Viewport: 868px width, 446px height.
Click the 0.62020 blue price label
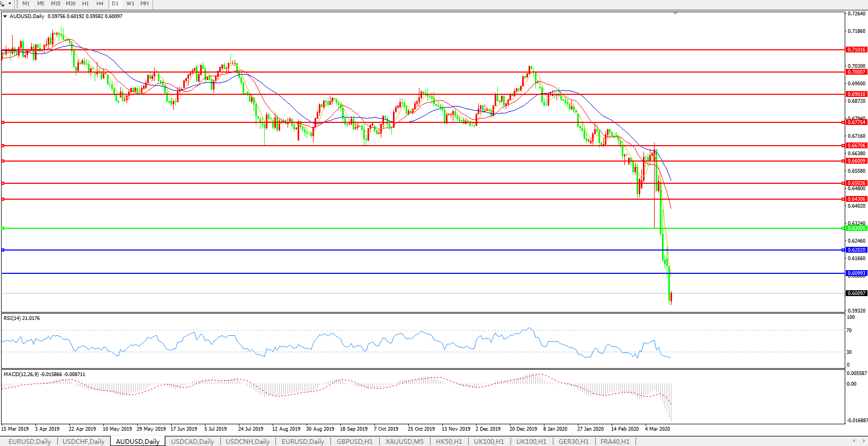pyautogui.click(x=856, y=250)
